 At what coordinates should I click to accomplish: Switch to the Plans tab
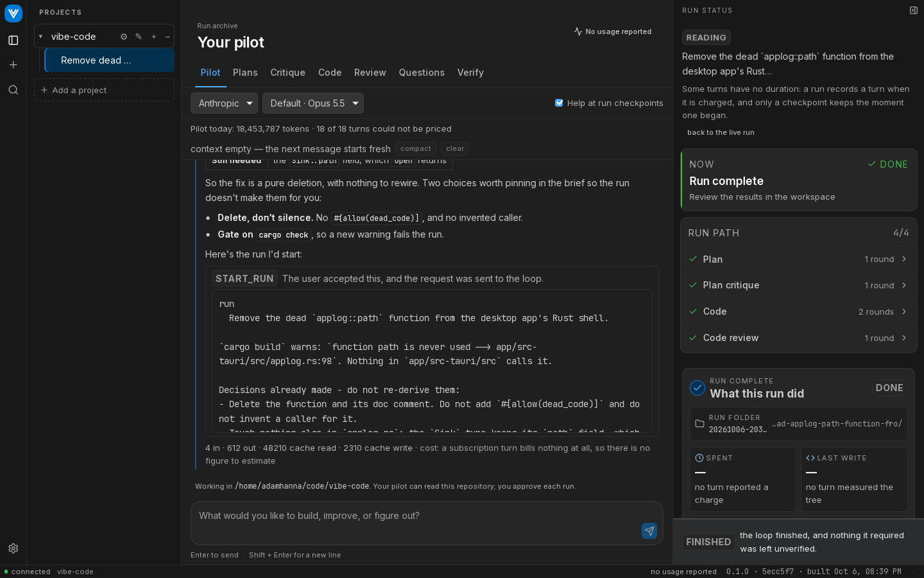(245, 73)
